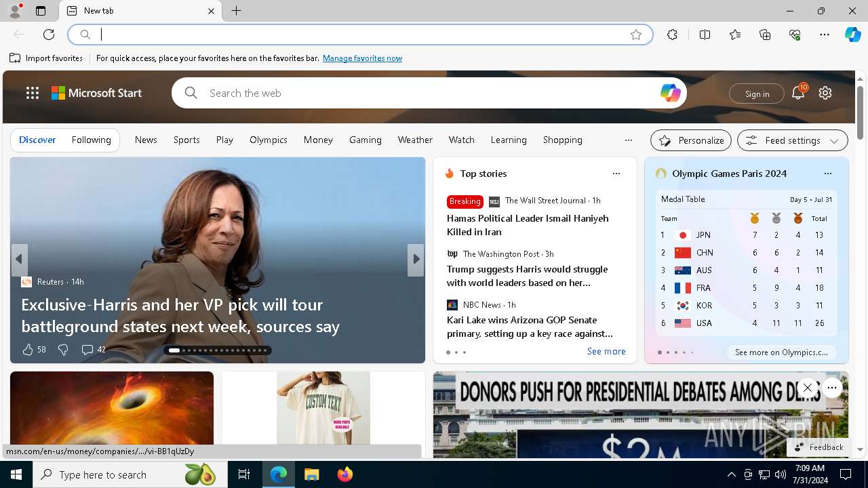
Task: Click taskbar Type here to search box
Action: click(x=129, y=474)
